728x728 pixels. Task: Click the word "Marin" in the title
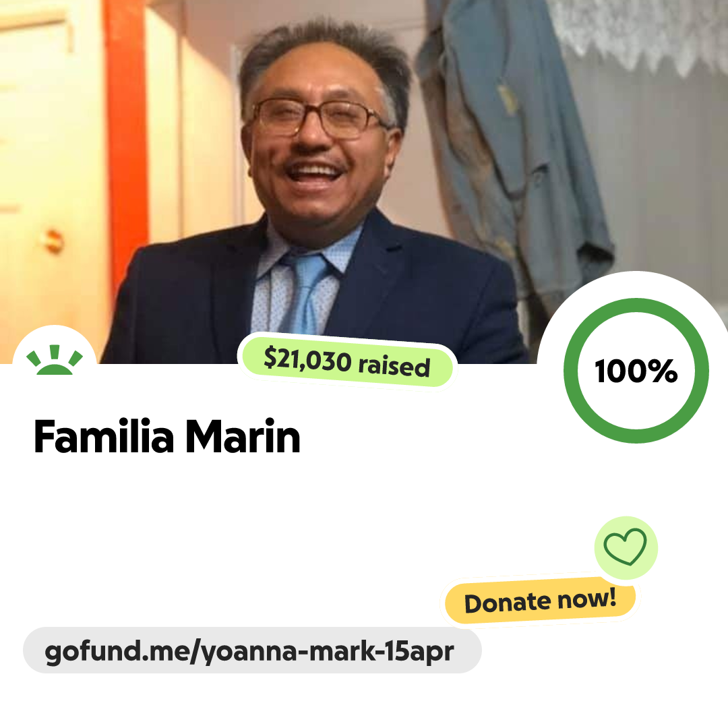(243, 436)
